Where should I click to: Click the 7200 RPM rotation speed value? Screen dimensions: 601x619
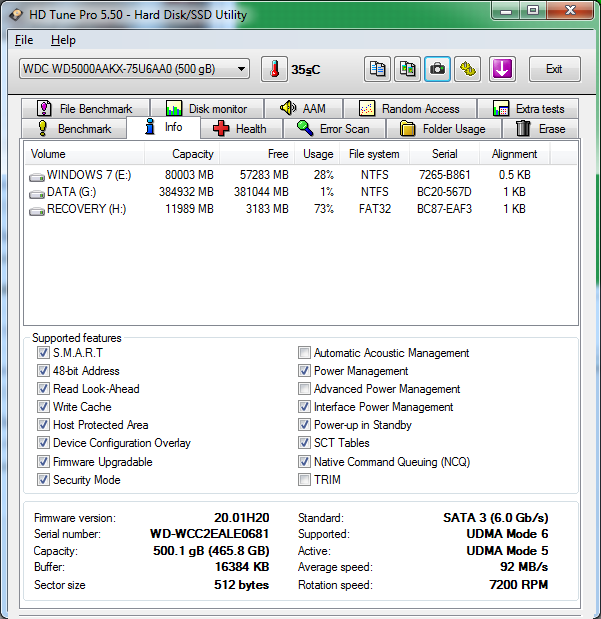point(518,585)
